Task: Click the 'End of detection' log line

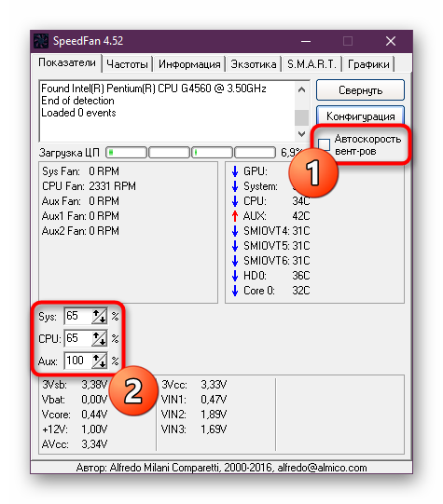Action: [77, 101]
